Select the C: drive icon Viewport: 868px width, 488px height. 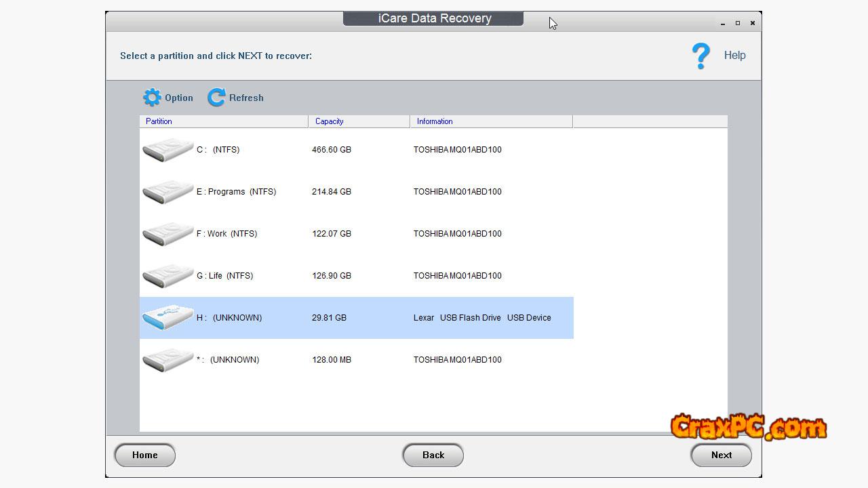click(x=167, y=150)
